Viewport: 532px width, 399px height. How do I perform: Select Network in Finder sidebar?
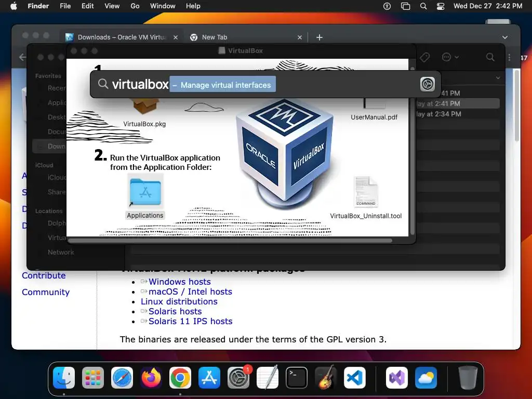tap(61, 252)
